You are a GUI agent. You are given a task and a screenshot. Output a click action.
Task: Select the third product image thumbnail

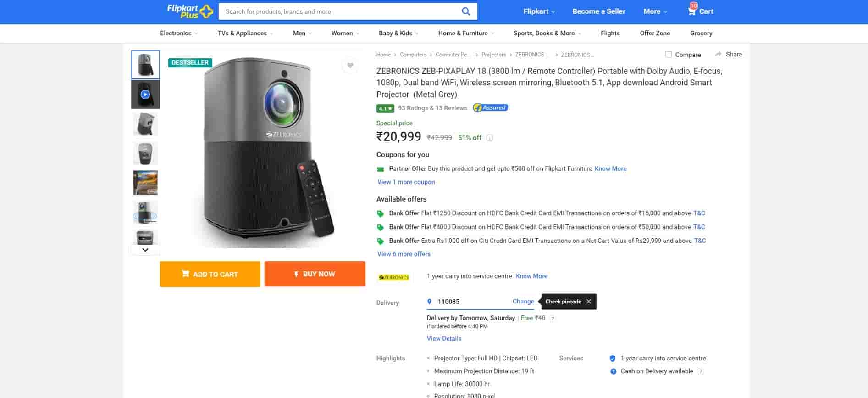(x=145, y=124)
